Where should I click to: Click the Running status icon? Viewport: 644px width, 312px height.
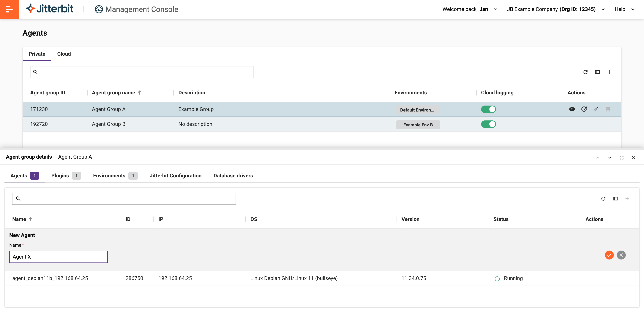click(497, 278)
